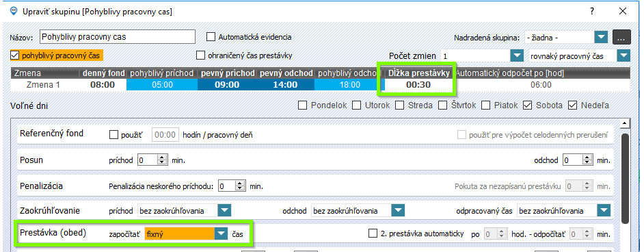Enable the 2. prestávka automaticky checkbox
The image size is (644, 252).
pyautogui.click(x=373, y=234)
